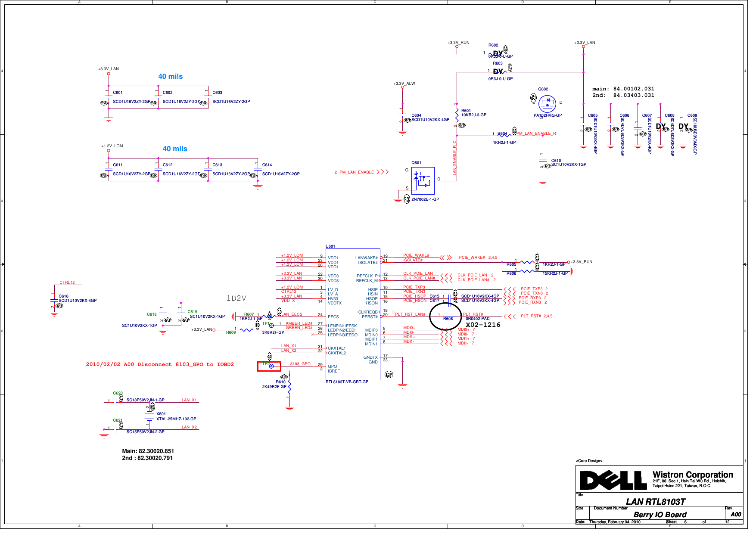Click the 'main: 84.00102.031' text
The image size is (756, 534).
623,89
